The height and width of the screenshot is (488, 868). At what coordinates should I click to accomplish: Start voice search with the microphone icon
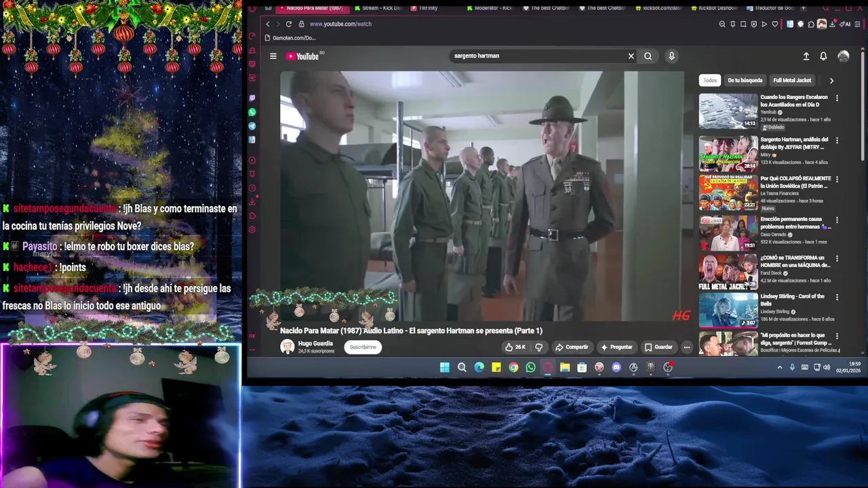pos(671,56)
